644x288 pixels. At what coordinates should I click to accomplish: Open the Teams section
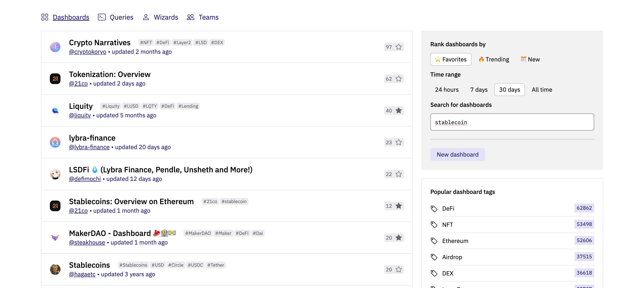[208, 17]
